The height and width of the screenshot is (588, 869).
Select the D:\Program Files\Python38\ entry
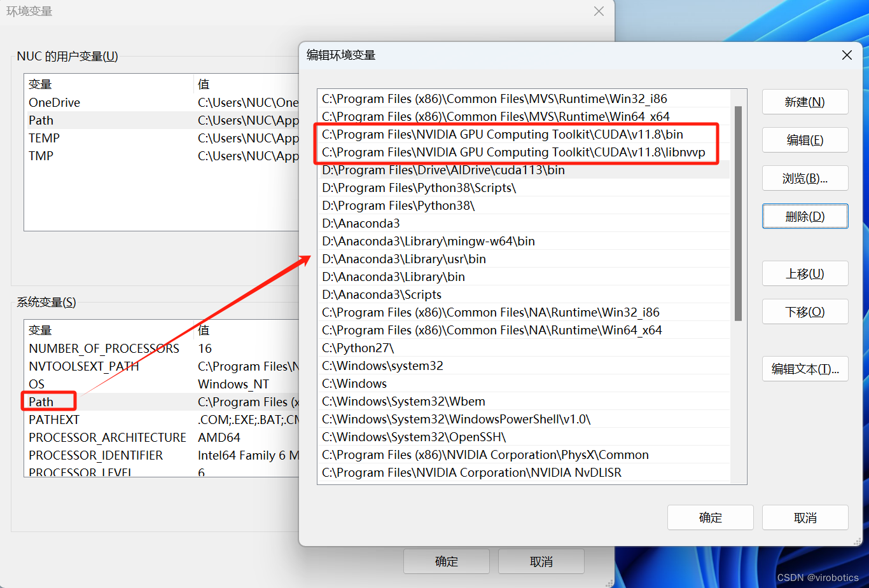(524, 205)
